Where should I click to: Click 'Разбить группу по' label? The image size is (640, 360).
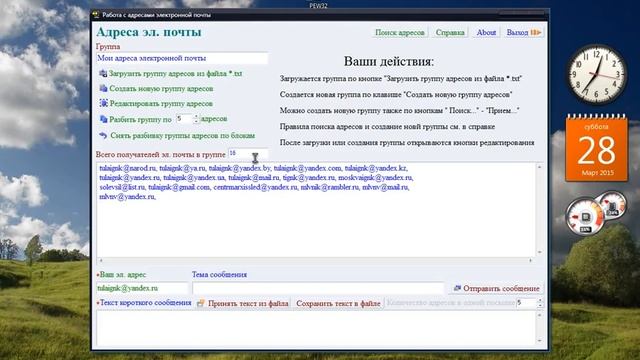pyautogui.click(x=140, y=120)
